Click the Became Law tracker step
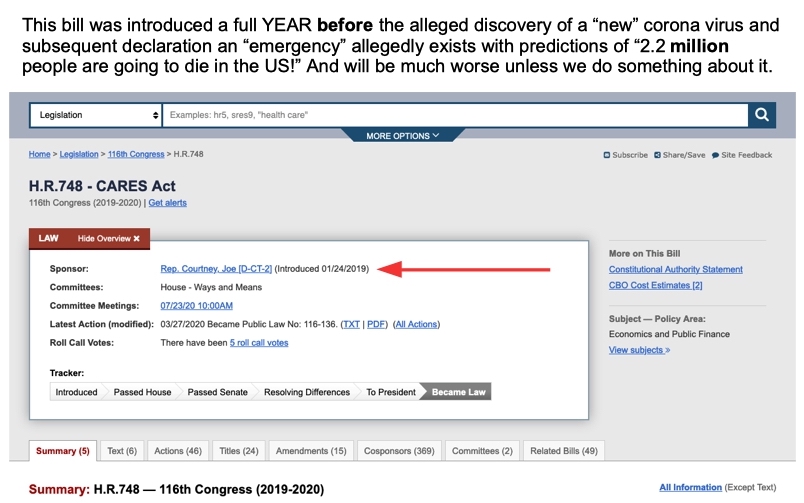The height and width of the screenshot is (503, 804). [x=458, y=392]
